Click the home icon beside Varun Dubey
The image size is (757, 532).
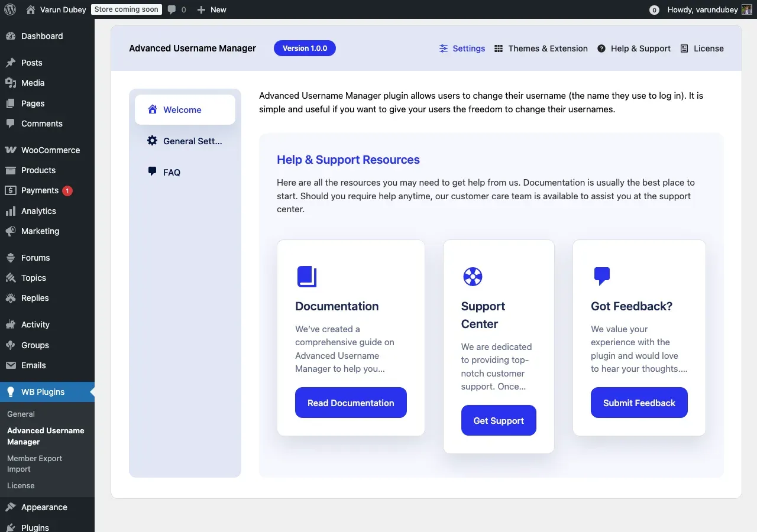31,9
